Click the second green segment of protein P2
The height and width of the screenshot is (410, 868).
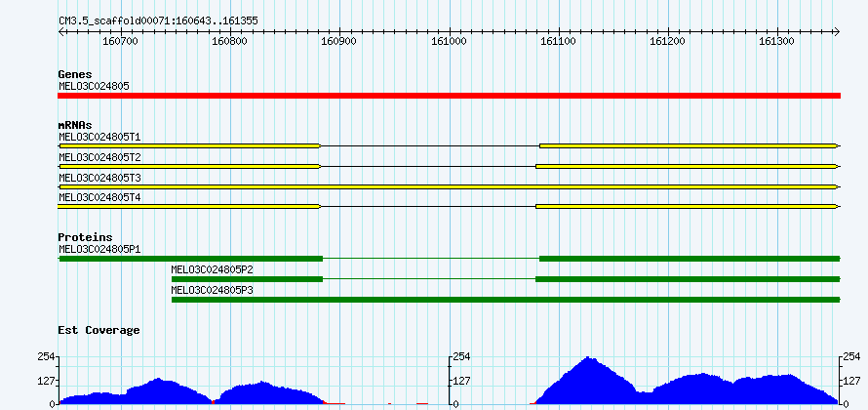pyautogui.click(x=688, y=279)
